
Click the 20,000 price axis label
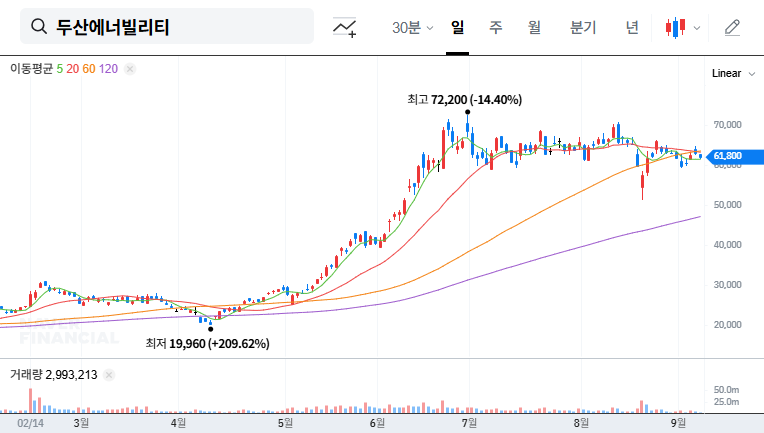click(727, 324)
